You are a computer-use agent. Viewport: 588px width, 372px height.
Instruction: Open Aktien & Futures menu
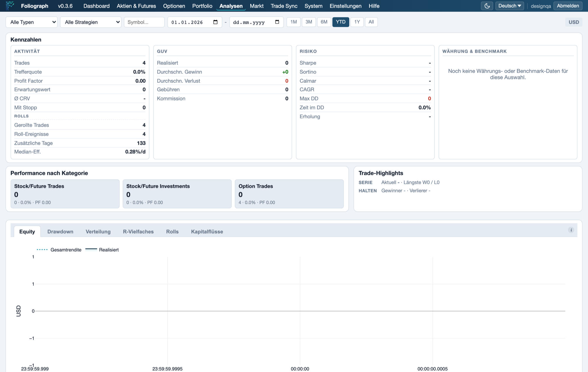point(136,6)
